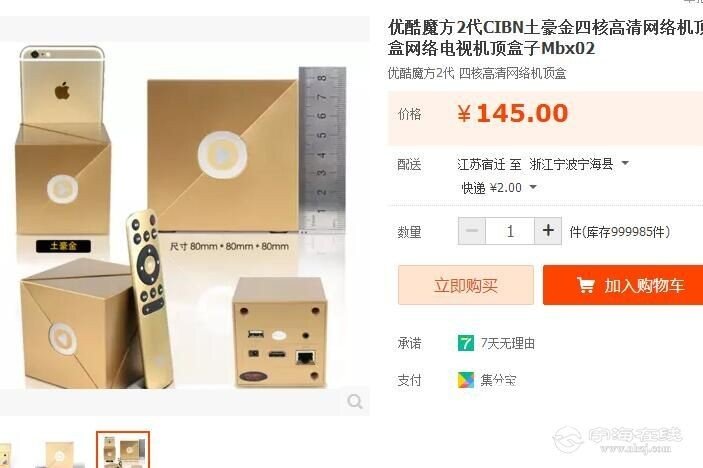Click the quantity input field showing 1
This screenshot has width=703, height=468.
[x=510, y=231]
